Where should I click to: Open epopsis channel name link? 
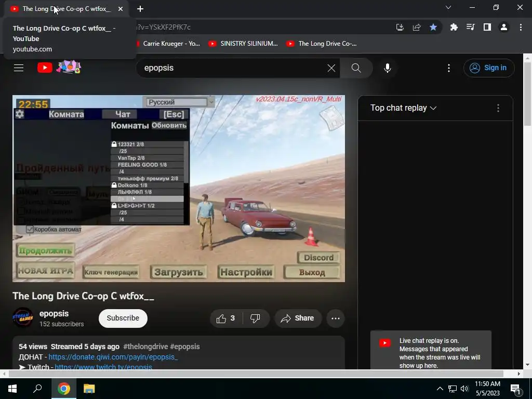[x=54, y=313]
